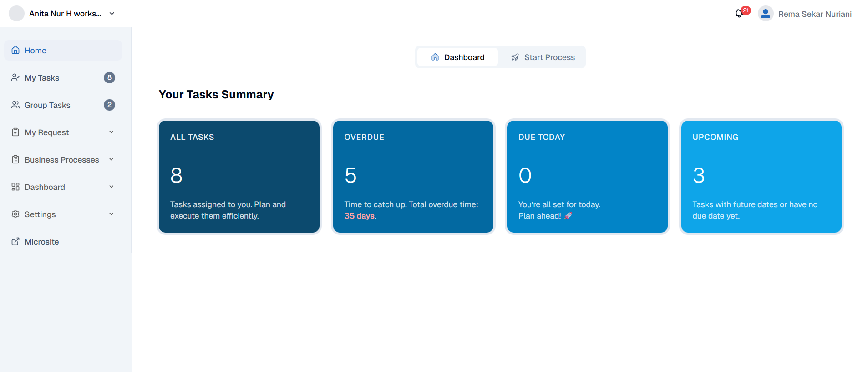Viewport: 868px width, 372px height.
Task: Click the Home house icon in sidebar
Action: [x=15, y=50]
